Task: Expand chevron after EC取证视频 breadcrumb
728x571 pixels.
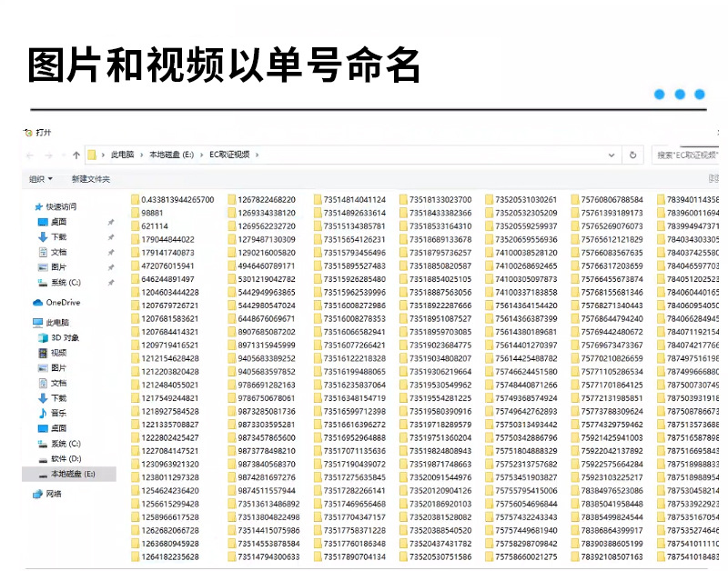Action: click(x=257, y=155)
